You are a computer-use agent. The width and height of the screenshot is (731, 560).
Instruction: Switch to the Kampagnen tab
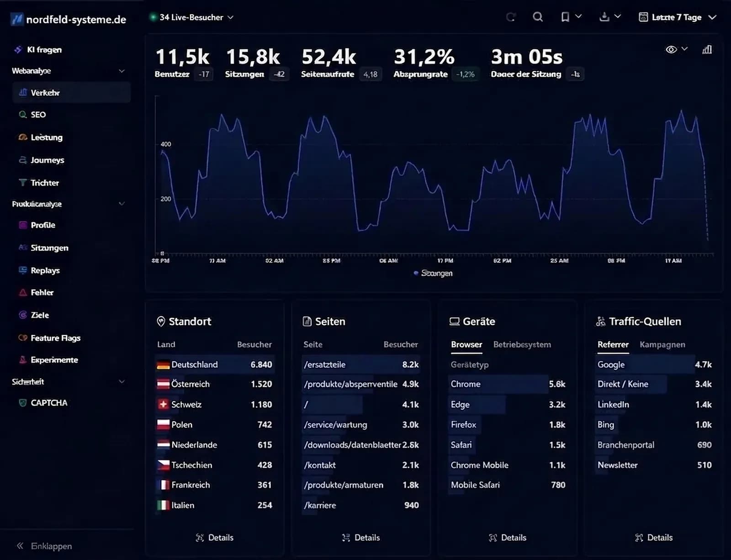tap(662, 344)
